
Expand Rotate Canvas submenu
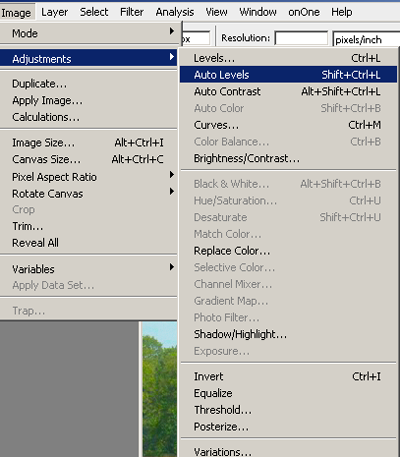89,193
